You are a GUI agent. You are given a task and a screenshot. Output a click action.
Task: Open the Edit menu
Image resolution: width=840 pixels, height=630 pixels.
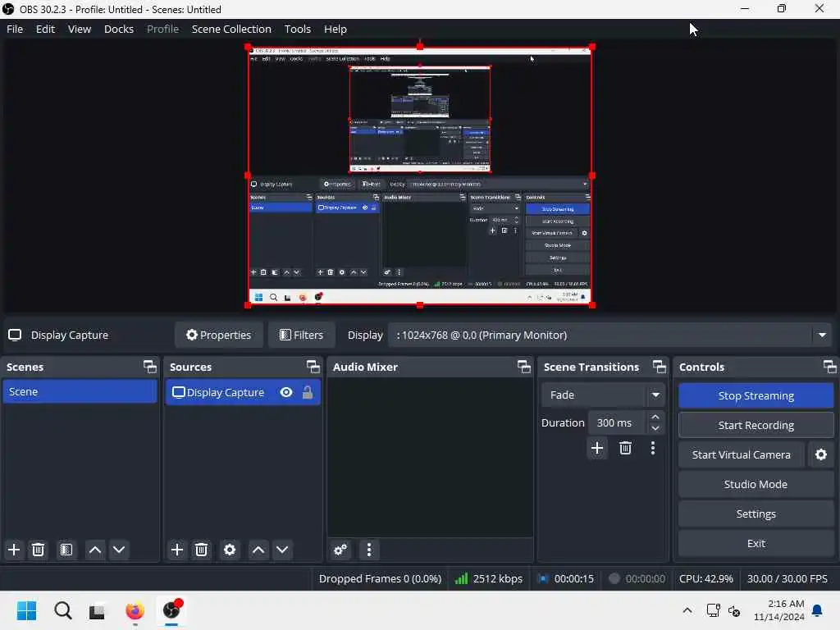46,29
